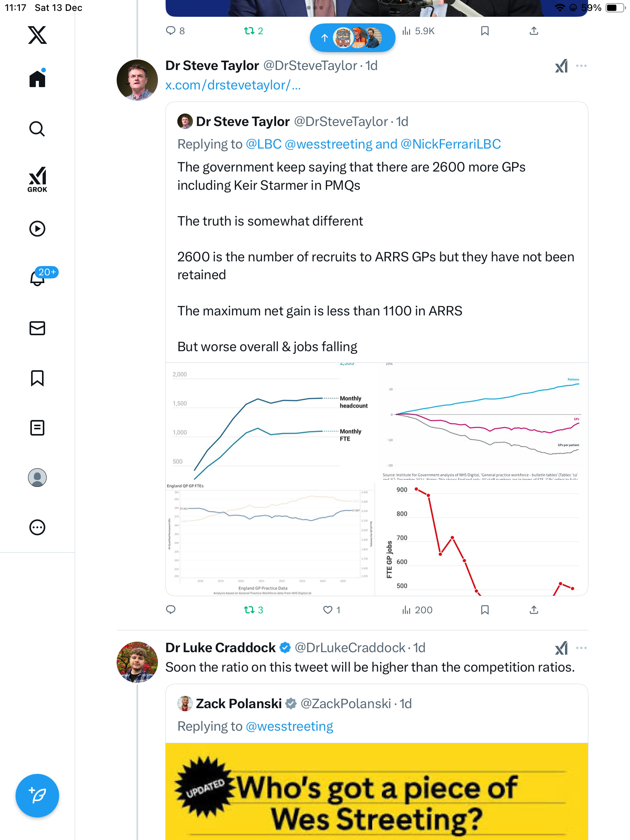Open the Lists icon in the sidebar
The width and height of the screenshot is (630, 840).
pos(37,428)
